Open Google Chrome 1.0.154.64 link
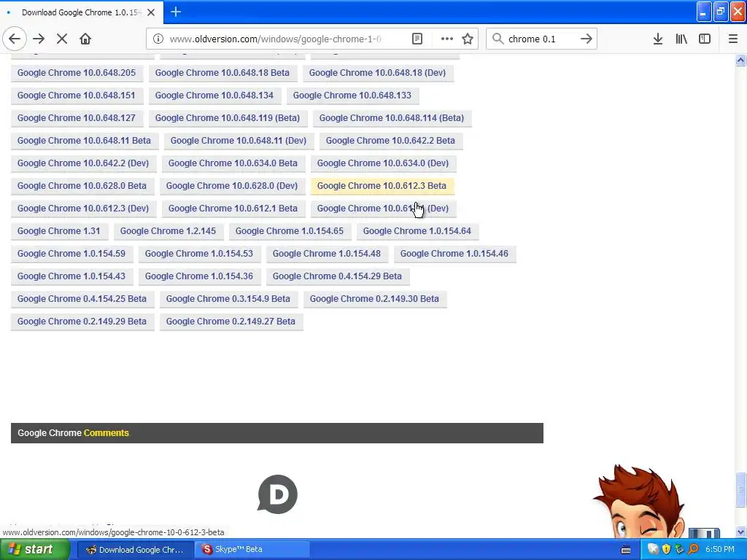The width and height of the screenshot is (747, 560). tap(417, 231)
